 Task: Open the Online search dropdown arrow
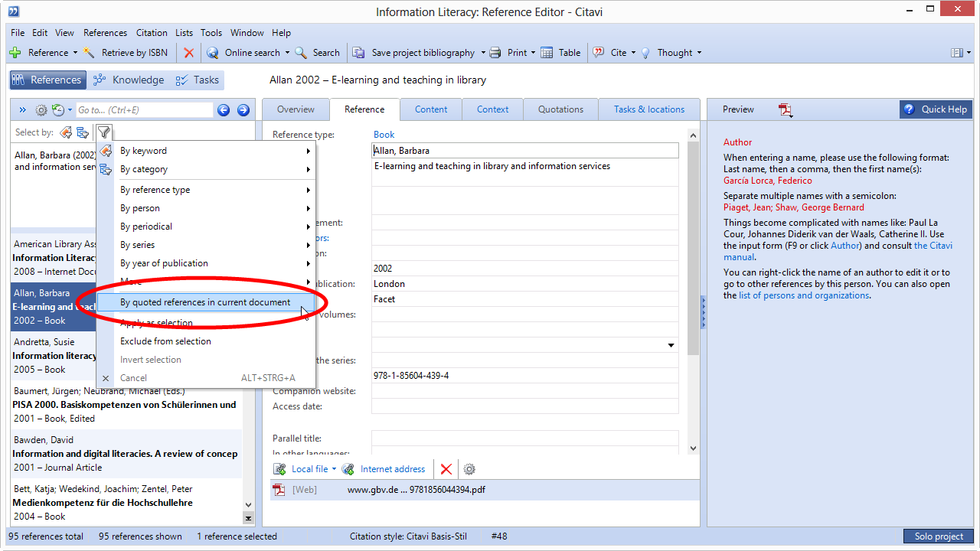[x=287, y=53]
